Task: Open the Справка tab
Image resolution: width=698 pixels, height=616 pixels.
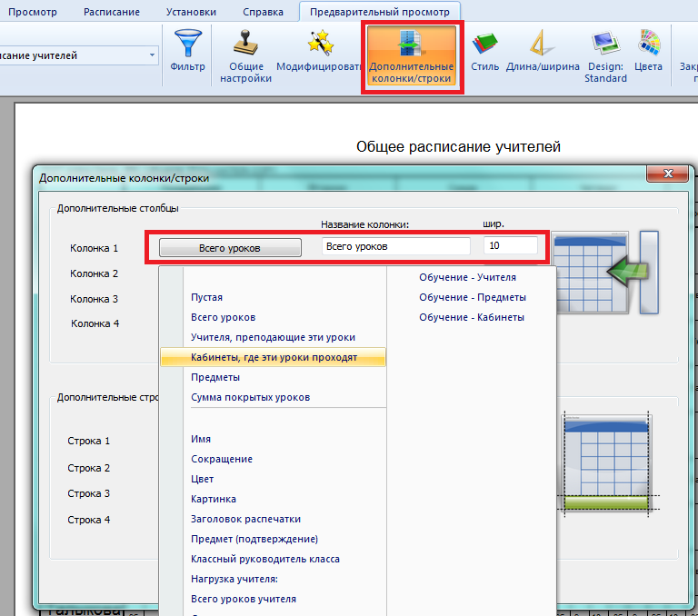Action: pos(263,12)
